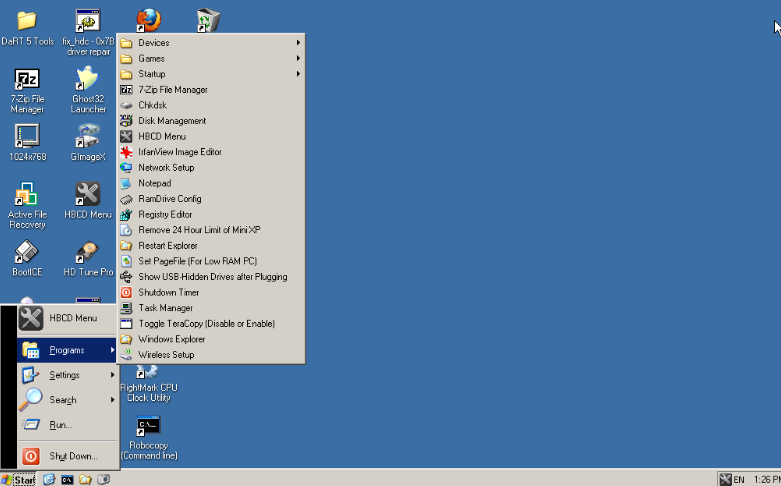This screenshot has height=486, width=781.
Task: Open Run... from Start menu
Action: click(67, 425)
